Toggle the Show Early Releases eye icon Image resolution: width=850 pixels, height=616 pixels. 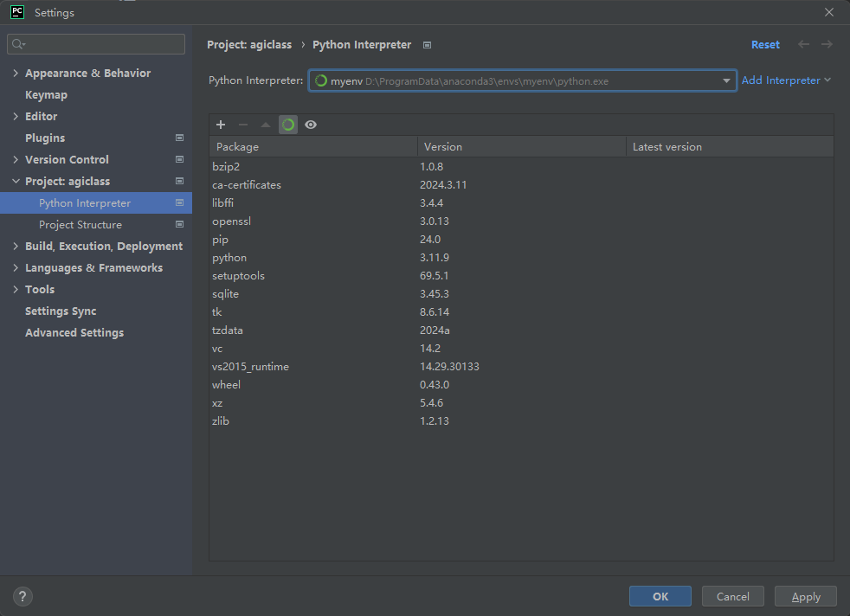coord(311,125)
